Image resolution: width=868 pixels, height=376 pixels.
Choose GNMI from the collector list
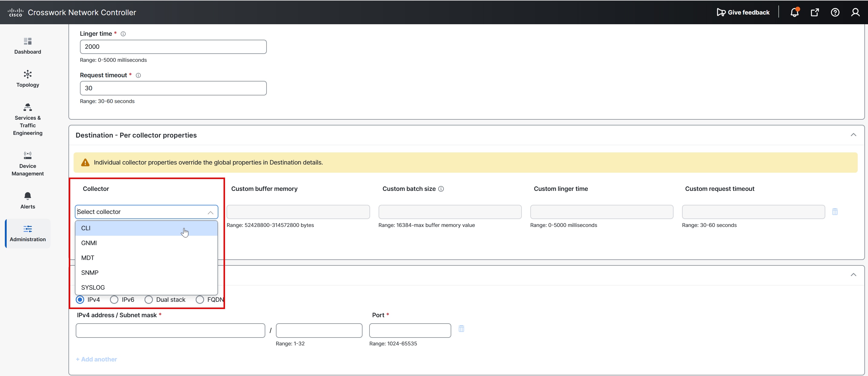point(89,243)
